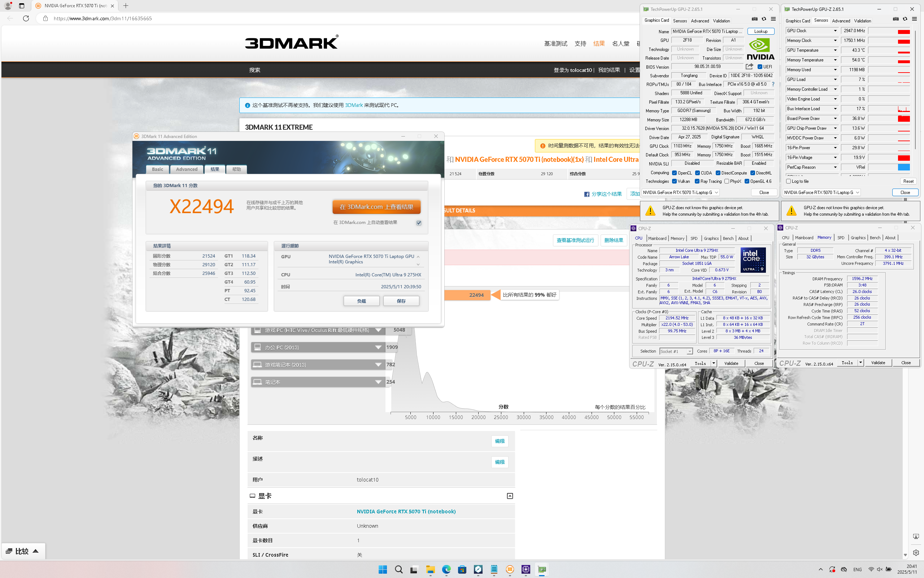Image resolution: width=924 pixels, height=578 pixels.
Task: Open the SPD tab in the CPU-Z Memory window
Action: click(x=841, y=238)
